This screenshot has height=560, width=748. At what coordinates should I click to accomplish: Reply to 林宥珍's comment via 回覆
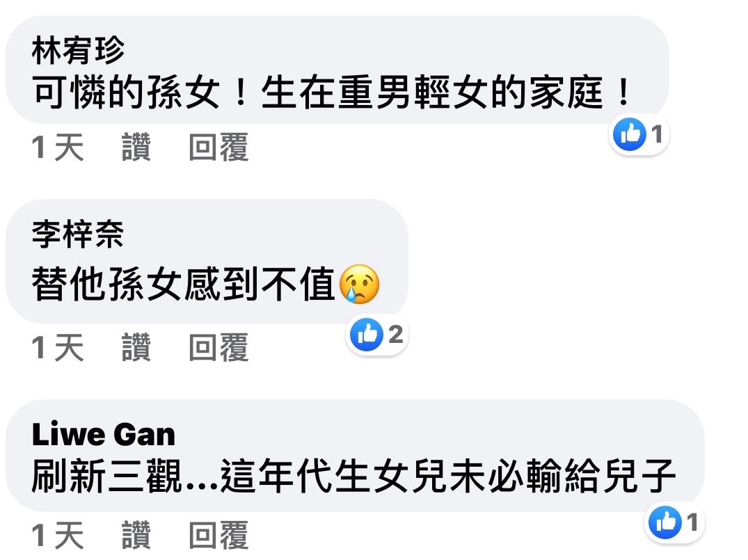point(218,147)
